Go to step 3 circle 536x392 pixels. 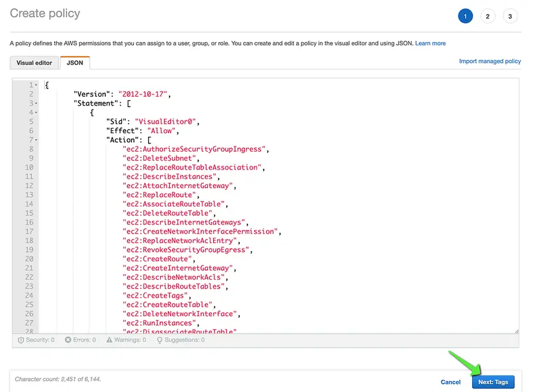tap(510, 16)
